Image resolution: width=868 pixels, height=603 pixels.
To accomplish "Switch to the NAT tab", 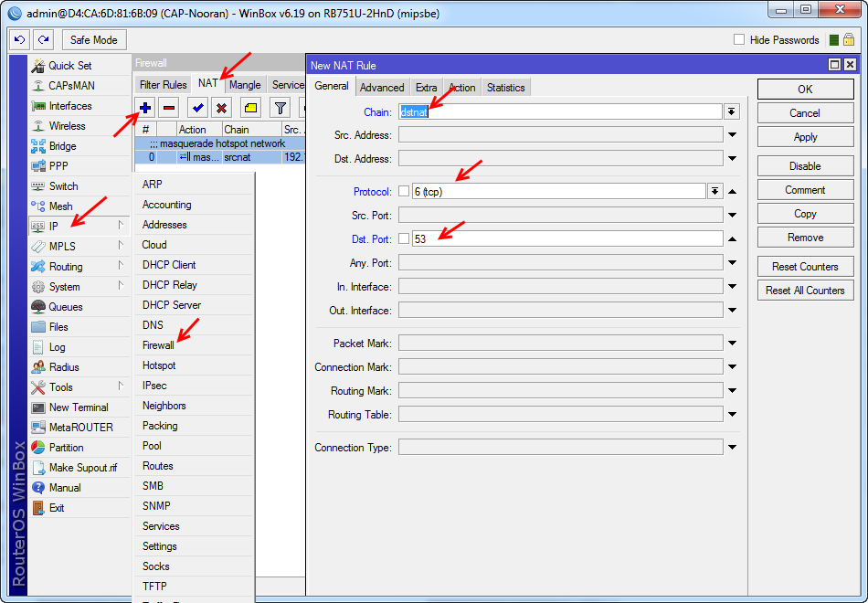I will [208, 83].
